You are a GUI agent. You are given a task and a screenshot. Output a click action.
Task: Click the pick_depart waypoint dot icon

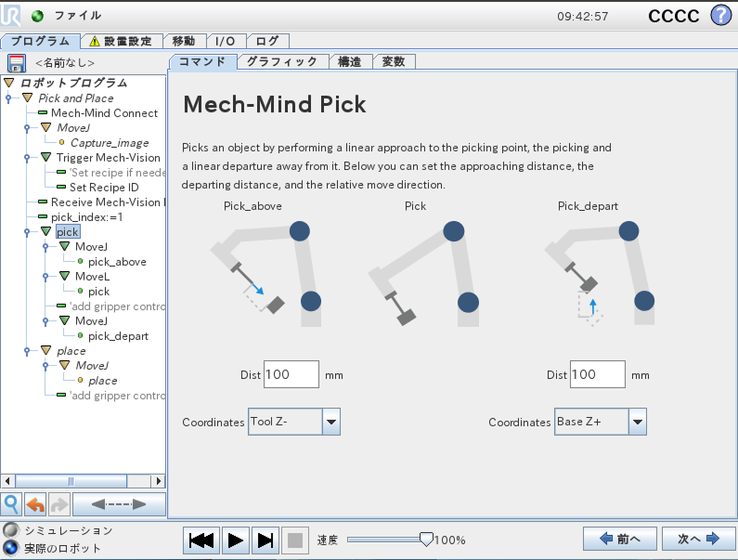[81, 336]
